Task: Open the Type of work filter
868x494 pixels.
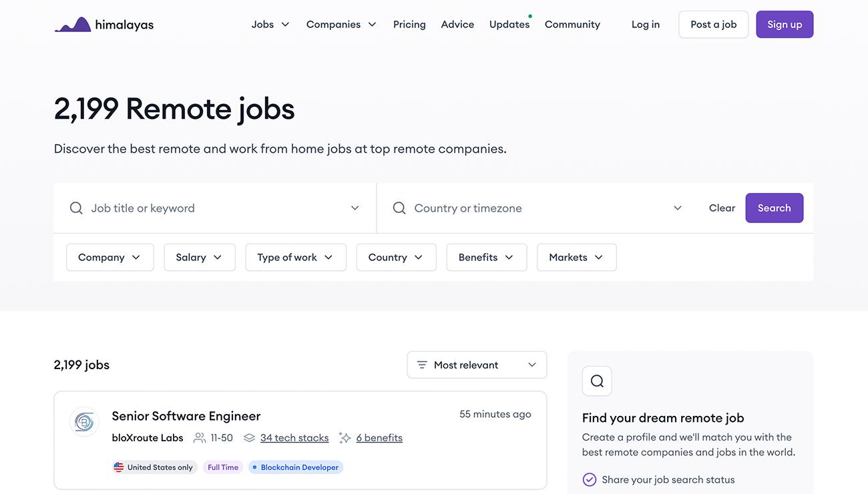Action: (x=296, y=258)
